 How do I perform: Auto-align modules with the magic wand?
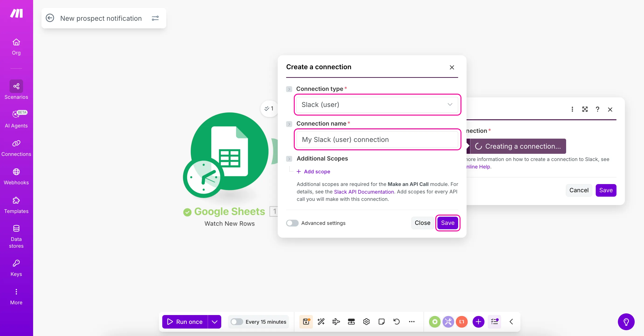pos(321,322)
